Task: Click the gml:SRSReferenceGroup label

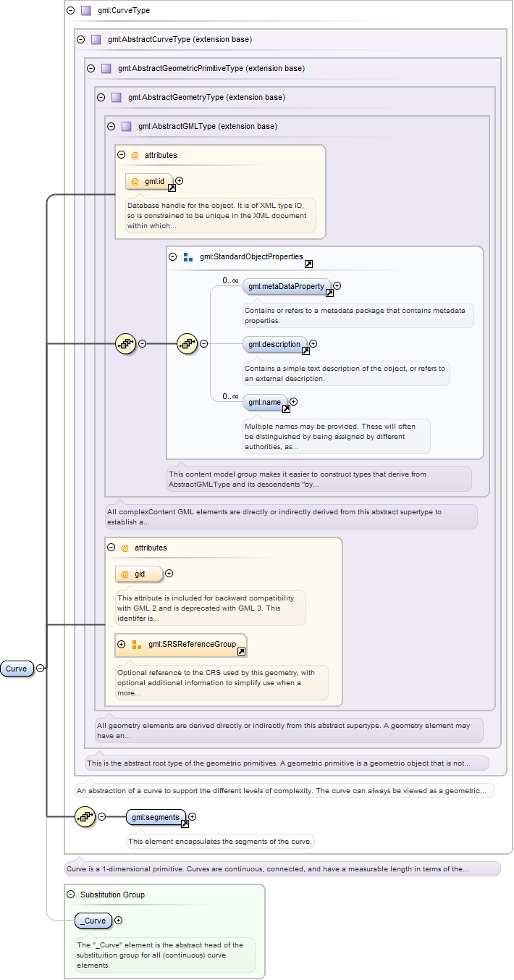Action: [192, 644]
